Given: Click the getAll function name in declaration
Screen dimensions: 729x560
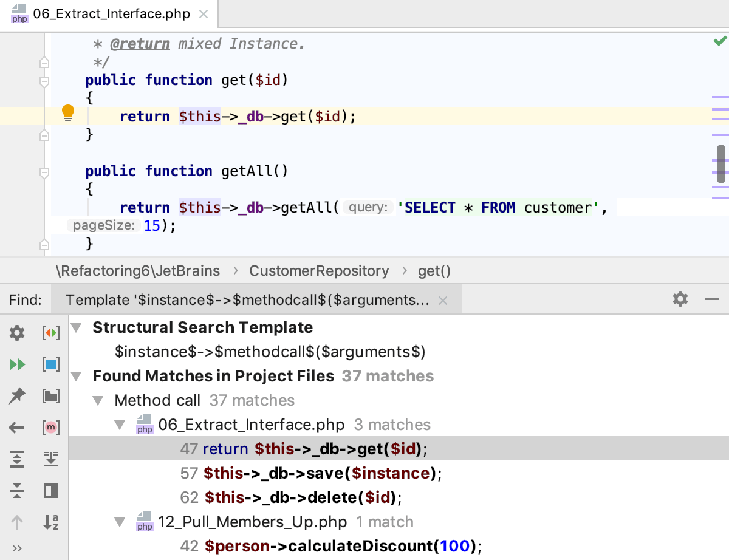Looking at the screenshot, I should click(246, 171).
